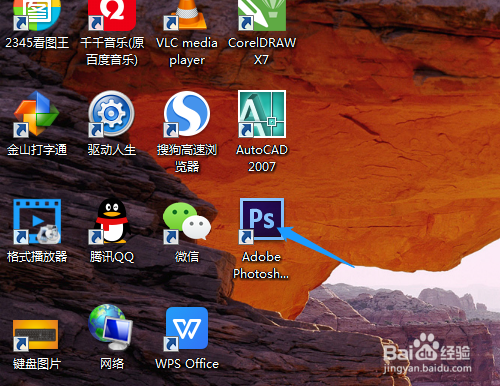This screenshot has width=500, height=386.
Task: Click the 'CorelDRAW X7' label text
Action: (262, 51)
